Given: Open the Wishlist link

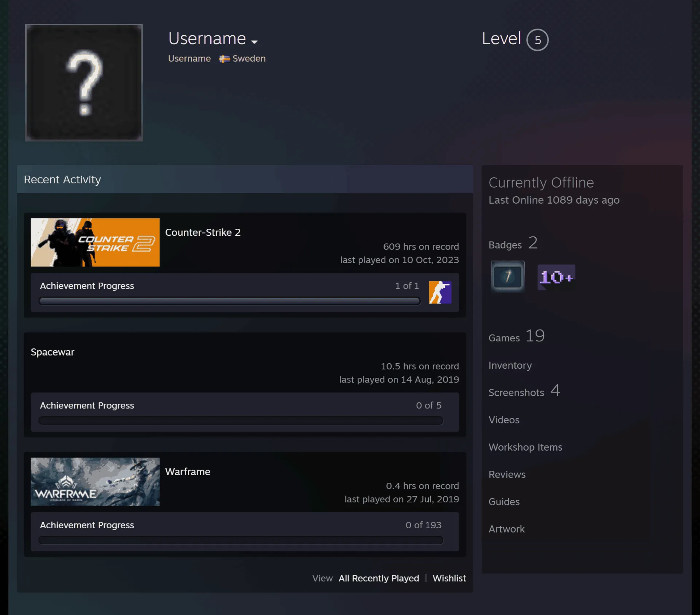Looking at the screenshot, I should [x=449, y=578].
